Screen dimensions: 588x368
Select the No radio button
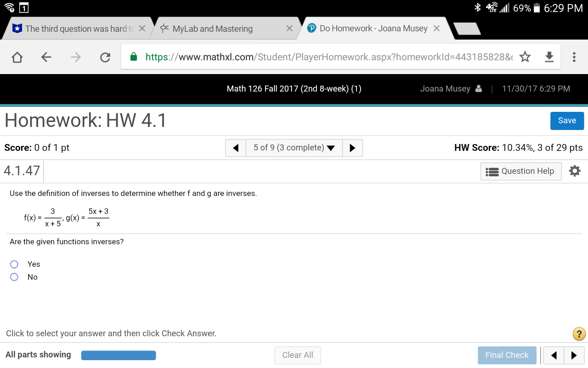coord(14,277)
